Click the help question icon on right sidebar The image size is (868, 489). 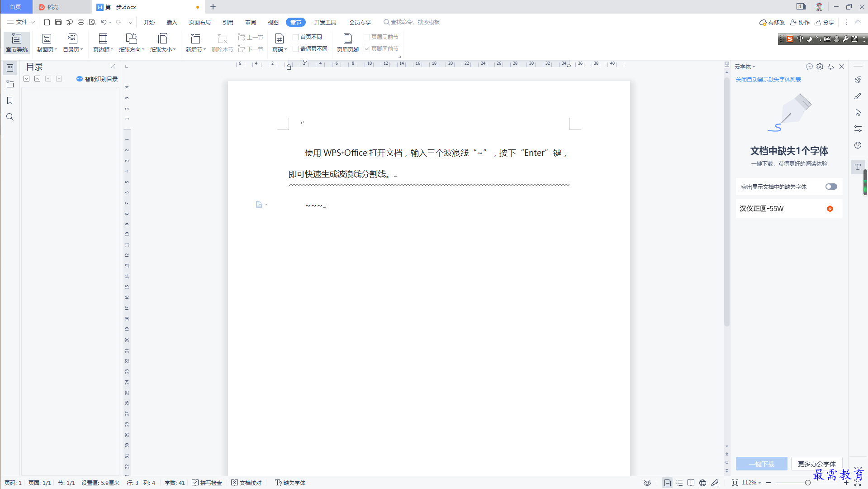(x=858, y=145)
